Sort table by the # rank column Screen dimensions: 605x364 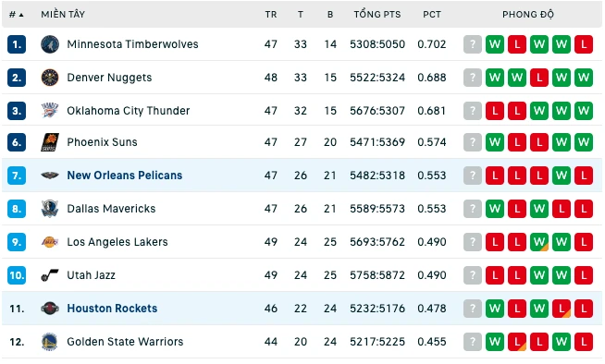pos(17,15)
